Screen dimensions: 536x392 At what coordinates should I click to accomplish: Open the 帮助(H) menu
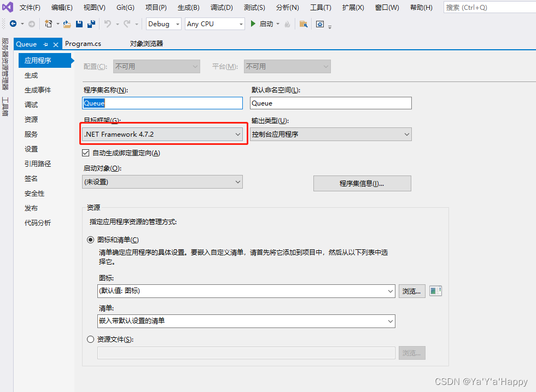421,8
